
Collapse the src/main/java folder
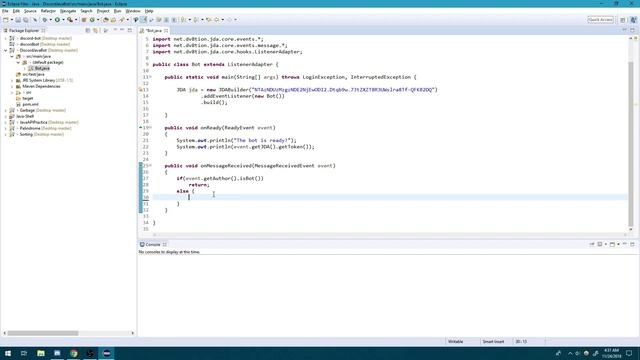(12, 56)
